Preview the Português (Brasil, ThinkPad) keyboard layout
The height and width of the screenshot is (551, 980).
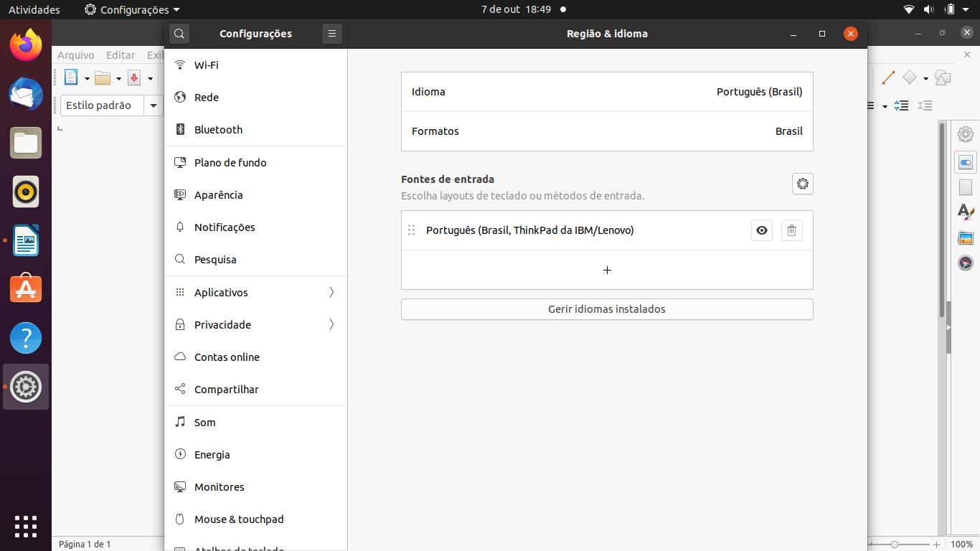(x=762, y=230)
